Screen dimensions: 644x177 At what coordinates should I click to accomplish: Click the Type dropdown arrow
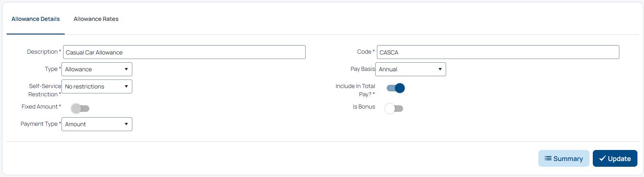pyautogui.click(x=126, y=69)
